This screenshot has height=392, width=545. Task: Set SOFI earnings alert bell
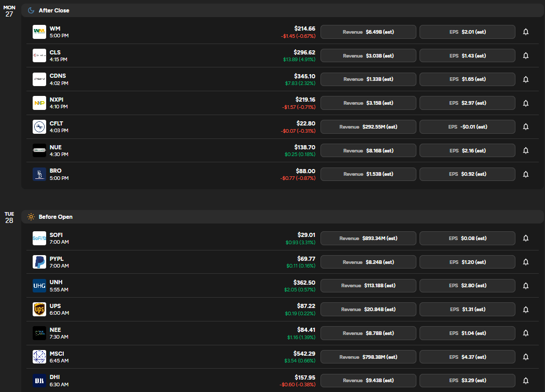(525, 239)
